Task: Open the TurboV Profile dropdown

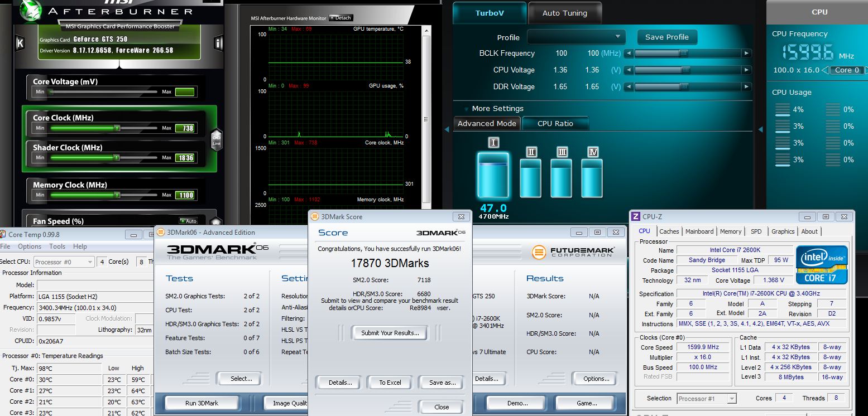Action: tap(577, 37)
